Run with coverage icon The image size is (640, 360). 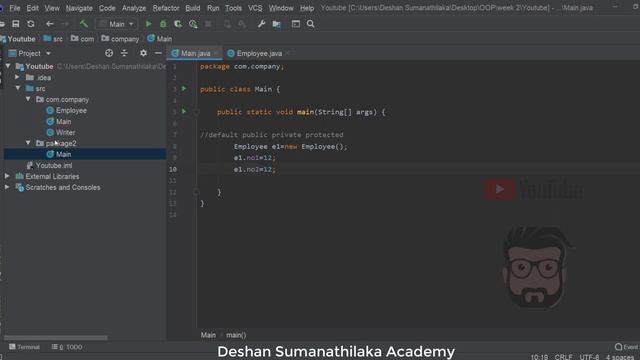pyautogui.click(x=178, y=24)
